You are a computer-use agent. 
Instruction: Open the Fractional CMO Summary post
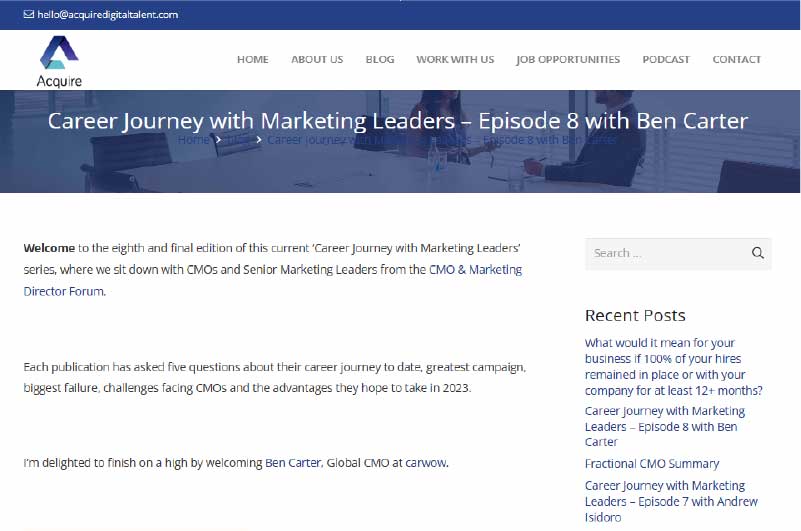coord(652,464)
